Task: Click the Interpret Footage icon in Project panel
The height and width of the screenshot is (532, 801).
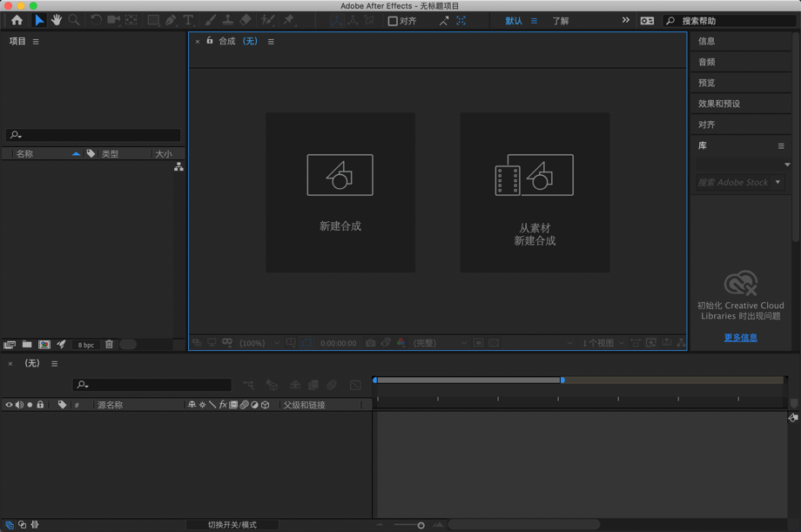Action: coord(10,345)
